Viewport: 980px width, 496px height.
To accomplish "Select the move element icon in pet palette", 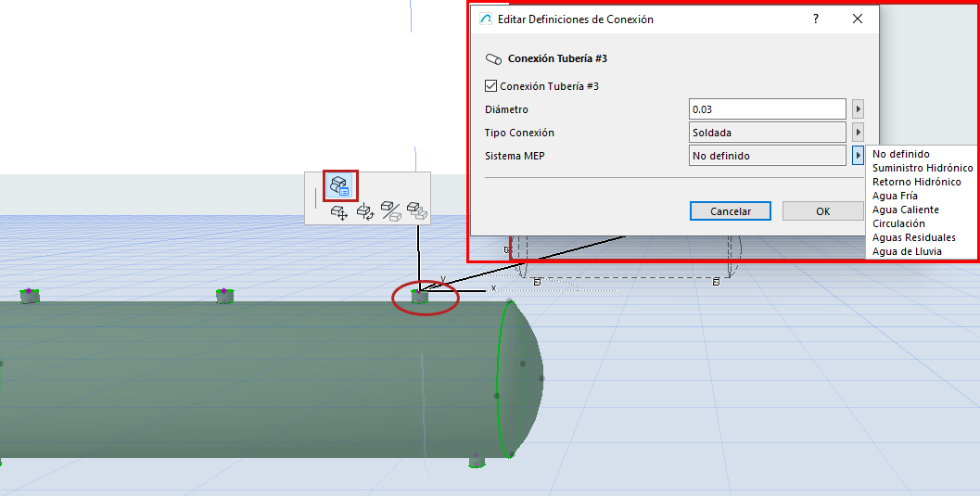I will (339, 213).
